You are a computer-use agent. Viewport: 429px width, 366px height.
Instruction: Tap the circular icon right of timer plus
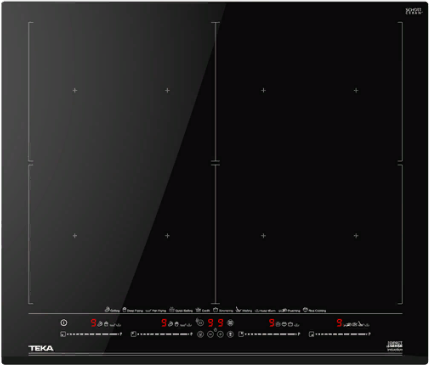pos(230,334)
